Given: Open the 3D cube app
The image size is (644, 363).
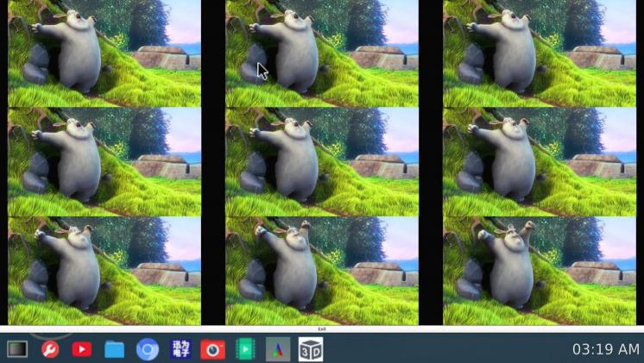Looking at the screenshot, I should tap(311, 349).
